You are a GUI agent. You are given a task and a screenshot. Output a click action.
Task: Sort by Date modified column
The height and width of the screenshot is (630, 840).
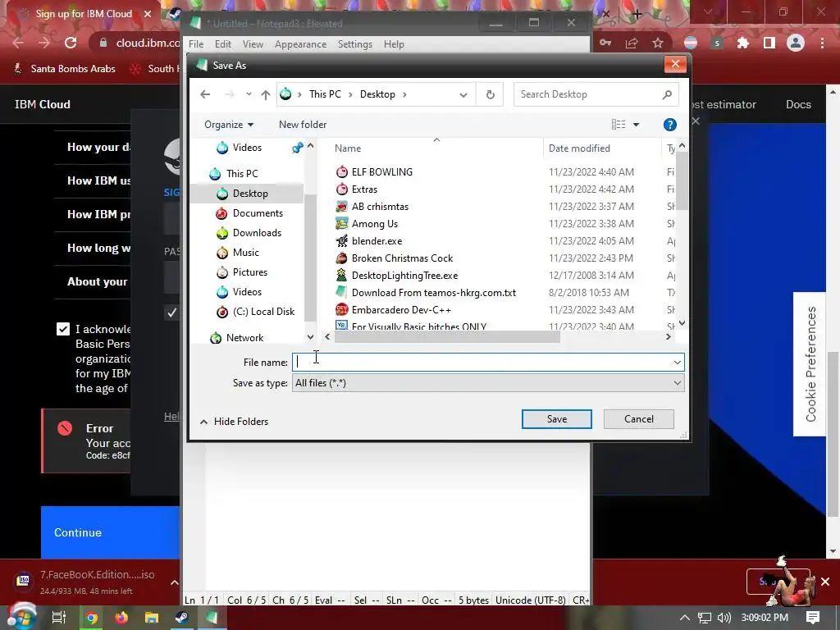coord(579,148)
